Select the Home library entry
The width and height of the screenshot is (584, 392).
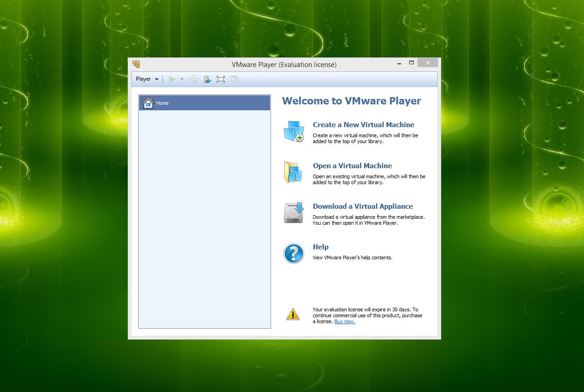click(x=204, y=103)
